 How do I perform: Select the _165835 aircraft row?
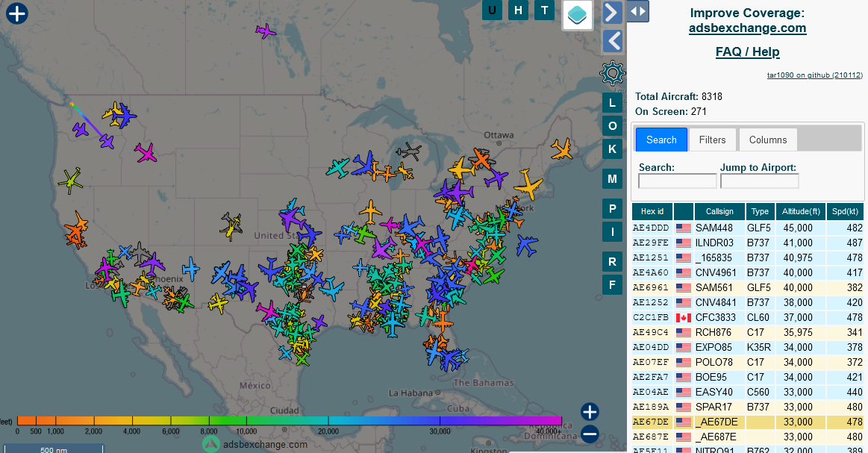pos(748,258)
